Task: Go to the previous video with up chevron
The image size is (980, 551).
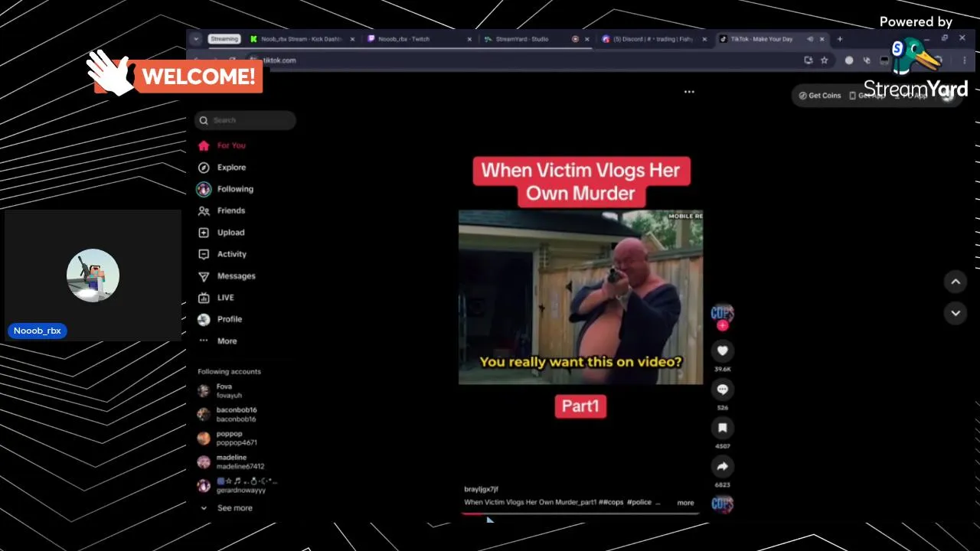Action: click(x=955, y=282)
